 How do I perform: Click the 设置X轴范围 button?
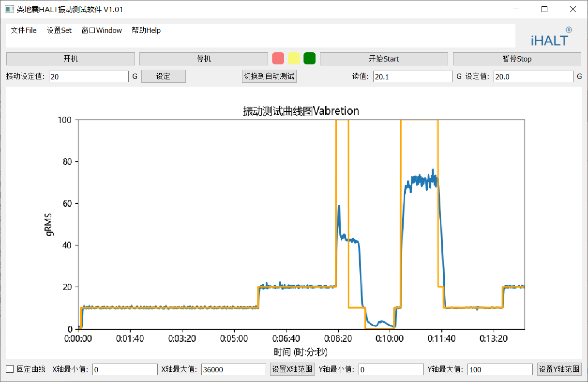[292, 369]
